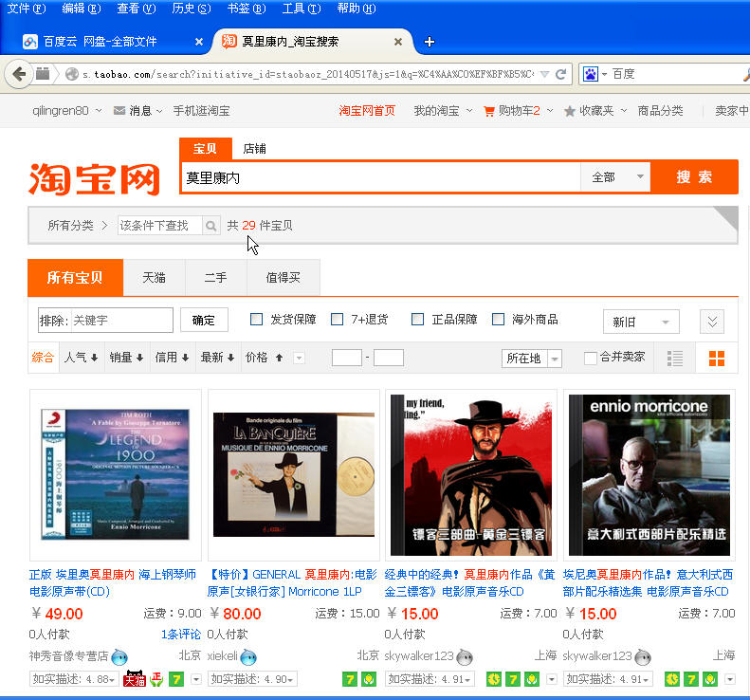Click the Taobao logo 淘宝网
750x700 pixels.
[94, 179]
